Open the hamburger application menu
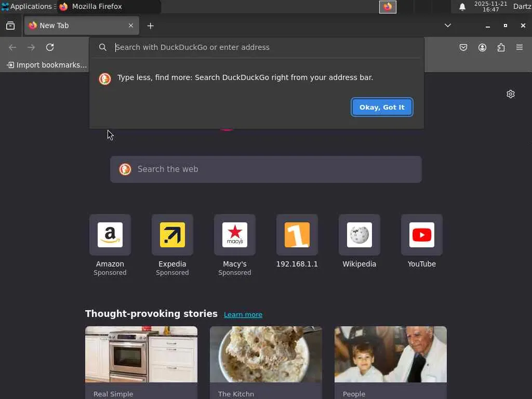The image size is (532, 399). [520, 47]
